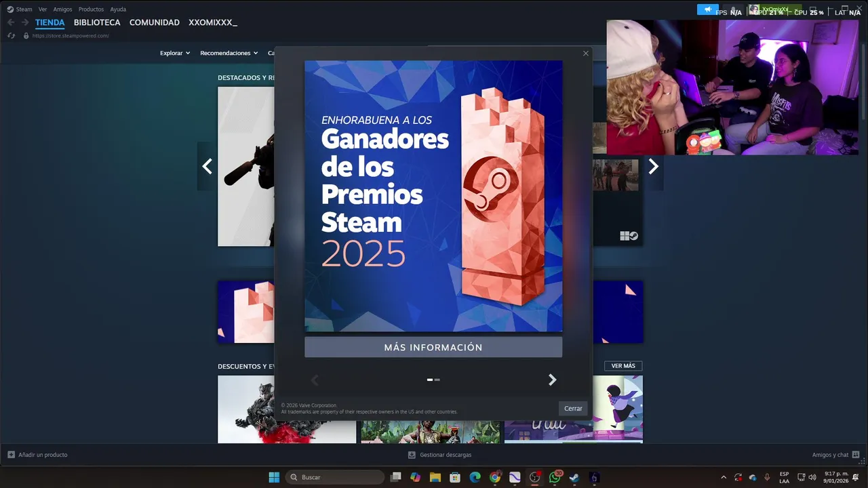Click Añadir un producto

tap(37, 455)
